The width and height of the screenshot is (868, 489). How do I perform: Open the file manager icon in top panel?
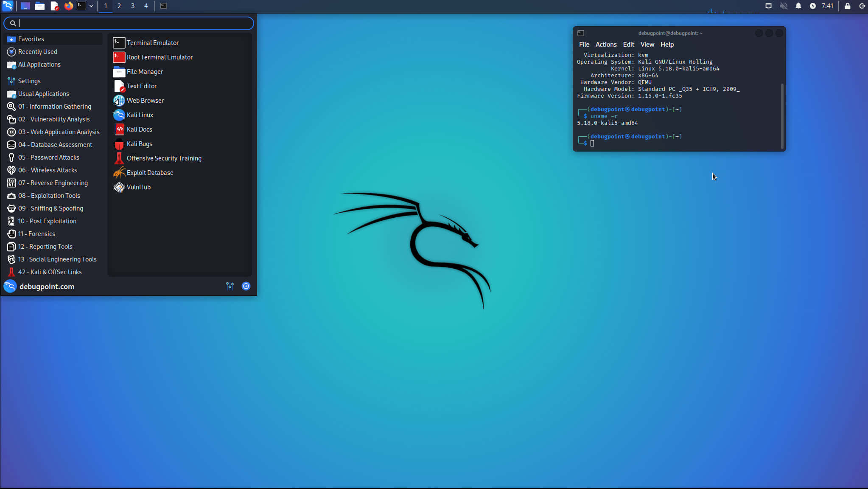[x=40, y=6]
